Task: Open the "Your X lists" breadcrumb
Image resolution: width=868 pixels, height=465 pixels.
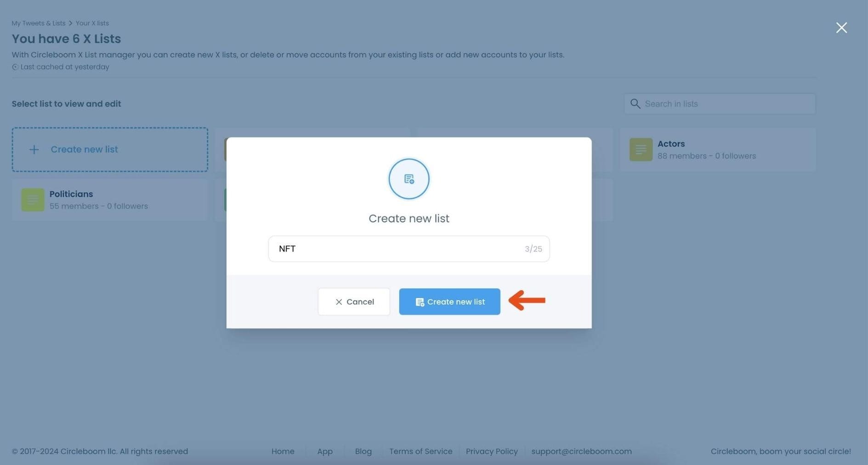Action: (x=92, y=23)
